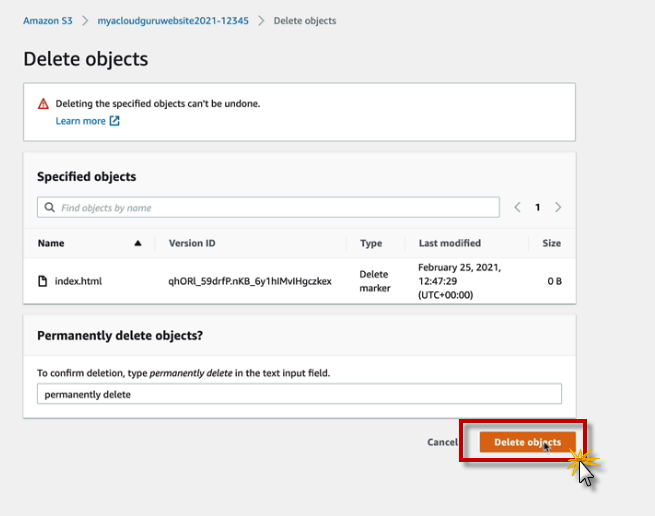The height and width of the screenshot is (516, 655).
Task: Click the warning triangle icon
Action: [x=43, y=103]
